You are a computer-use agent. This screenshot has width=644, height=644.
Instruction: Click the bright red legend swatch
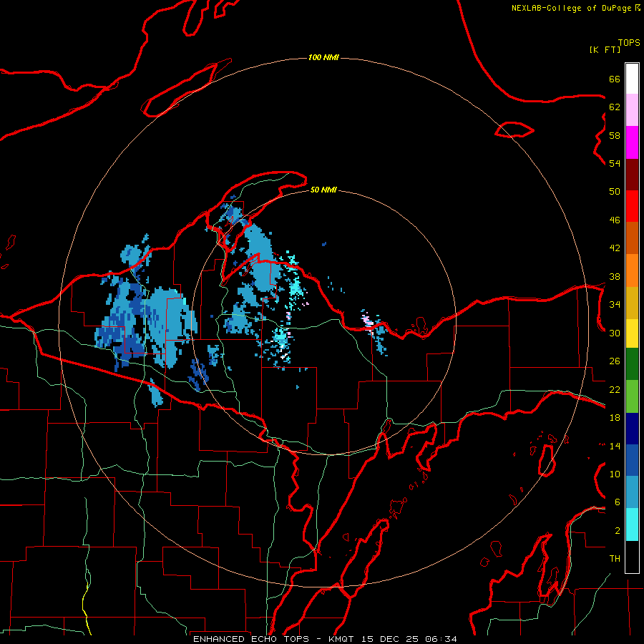pos(632,207)
